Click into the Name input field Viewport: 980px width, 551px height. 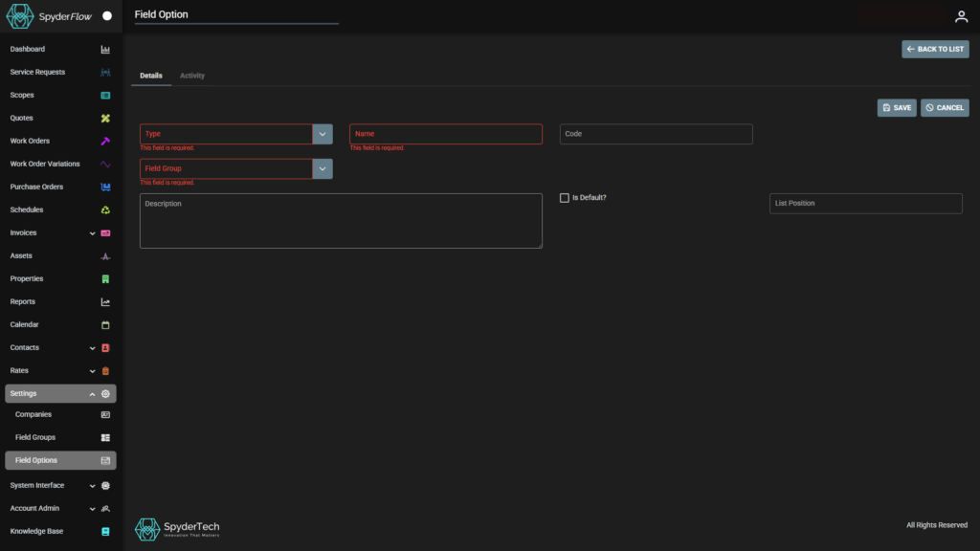445,134
